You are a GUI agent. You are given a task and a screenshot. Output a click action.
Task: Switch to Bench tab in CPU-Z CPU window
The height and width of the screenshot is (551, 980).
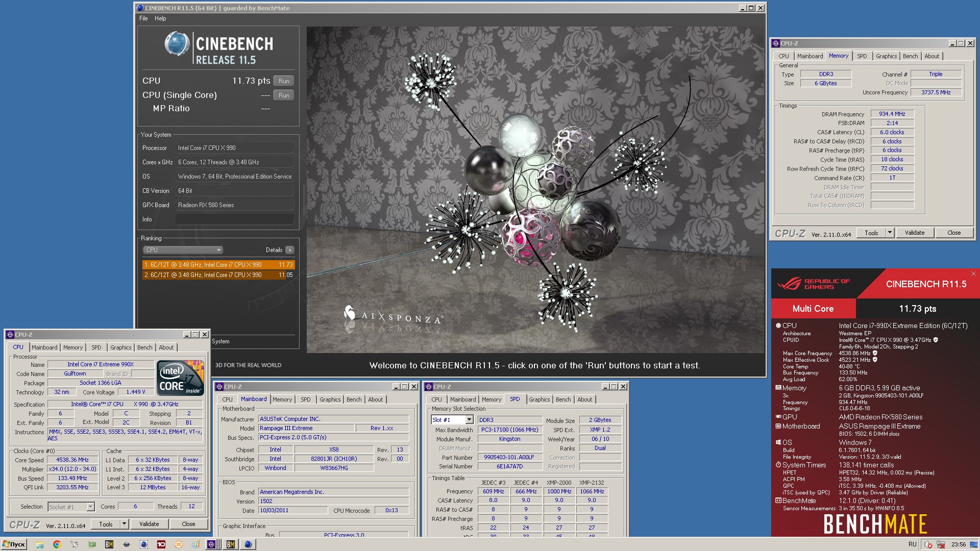coord(145,347)
